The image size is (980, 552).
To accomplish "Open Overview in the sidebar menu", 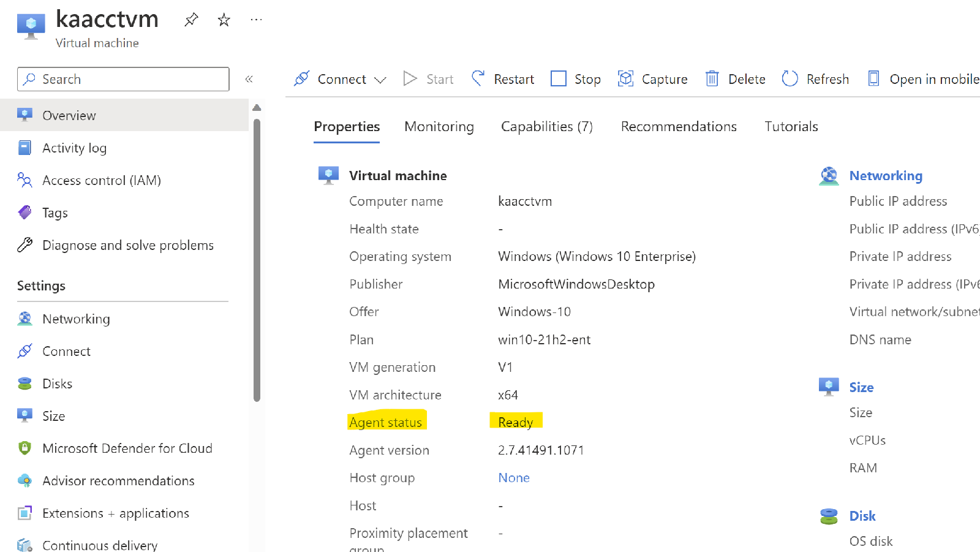I will pos(124,115).
